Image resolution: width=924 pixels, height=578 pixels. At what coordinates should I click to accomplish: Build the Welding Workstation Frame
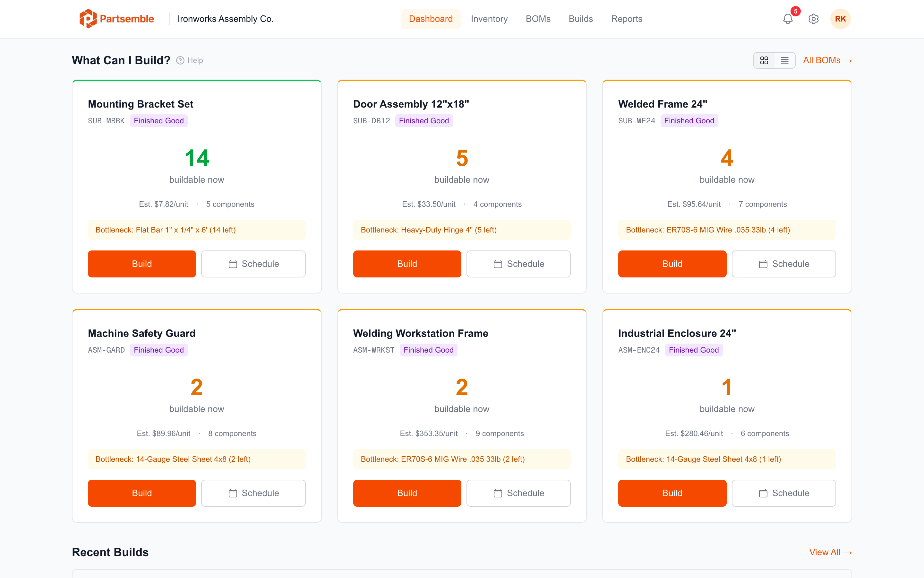click(x=407, y=493)
